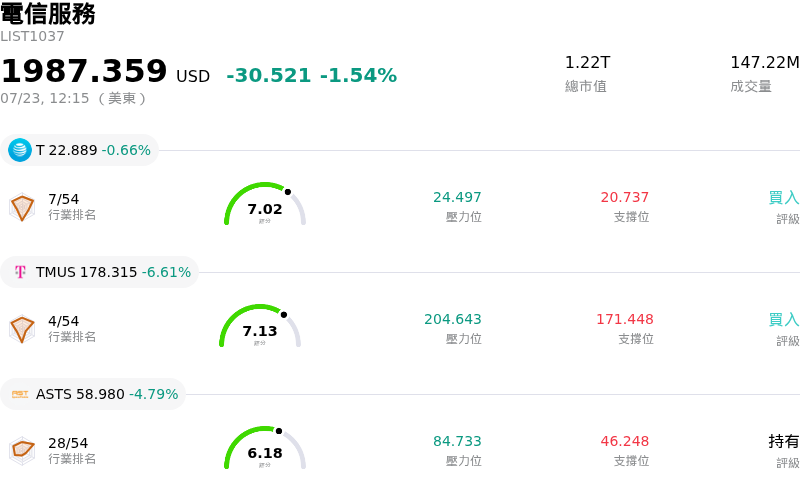Click the 1.22T total market cap
This screenshot has width=800, height=488.
click(x=587, y=62)
